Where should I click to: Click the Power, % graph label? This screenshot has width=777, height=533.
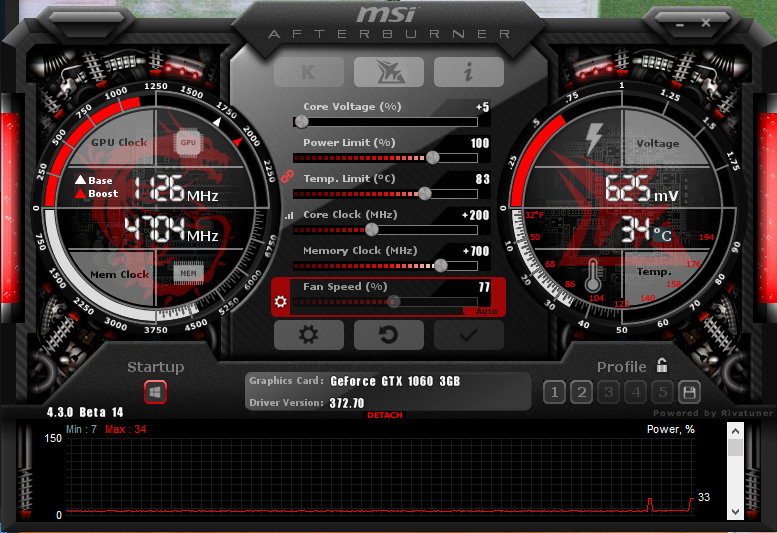(670, 429)
